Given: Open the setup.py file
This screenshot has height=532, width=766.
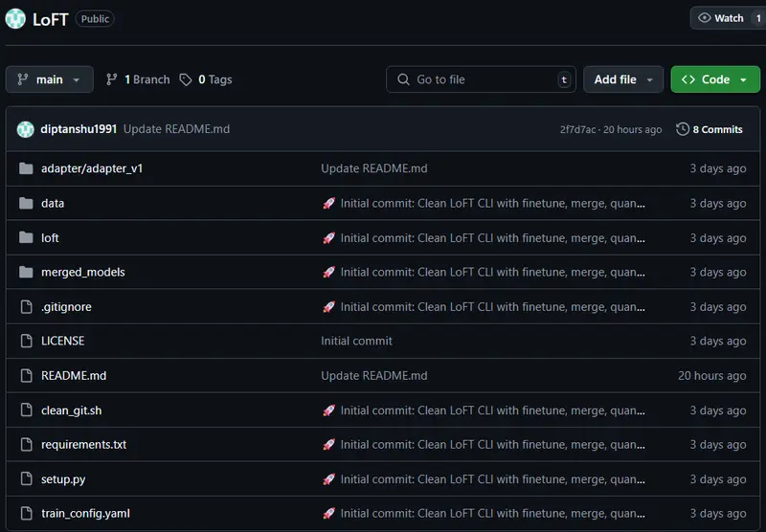Looking at the screenshot, I should (x=63, y=479).
